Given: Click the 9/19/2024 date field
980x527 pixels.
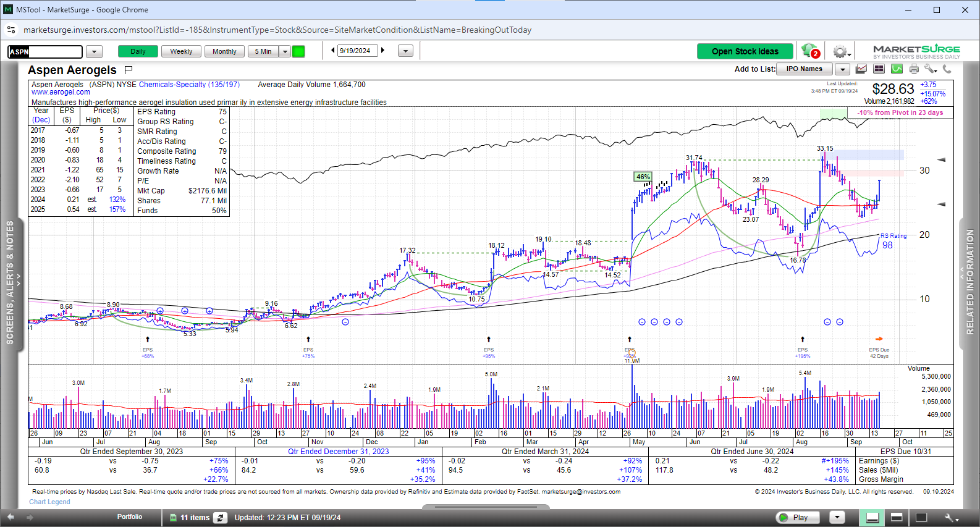Looking at the screenshot, I should tap(357, 51).
